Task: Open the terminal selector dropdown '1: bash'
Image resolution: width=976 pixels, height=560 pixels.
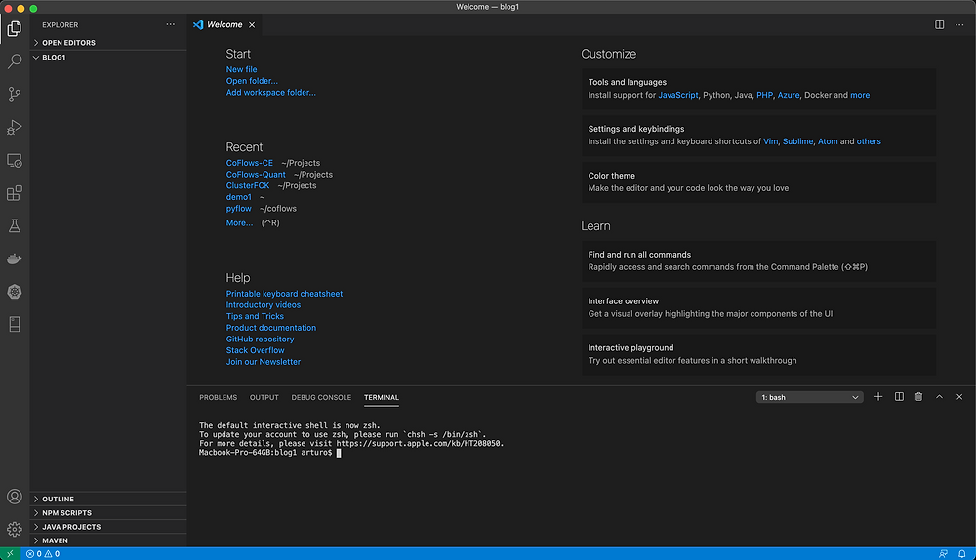Action: (x=809, y=398)
